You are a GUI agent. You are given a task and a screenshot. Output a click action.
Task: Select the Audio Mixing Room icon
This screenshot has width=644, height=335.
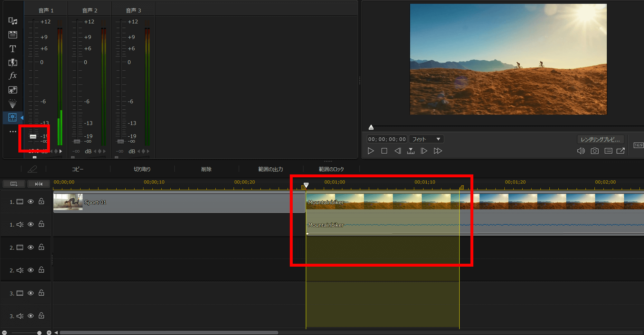[x=13, y=117]
